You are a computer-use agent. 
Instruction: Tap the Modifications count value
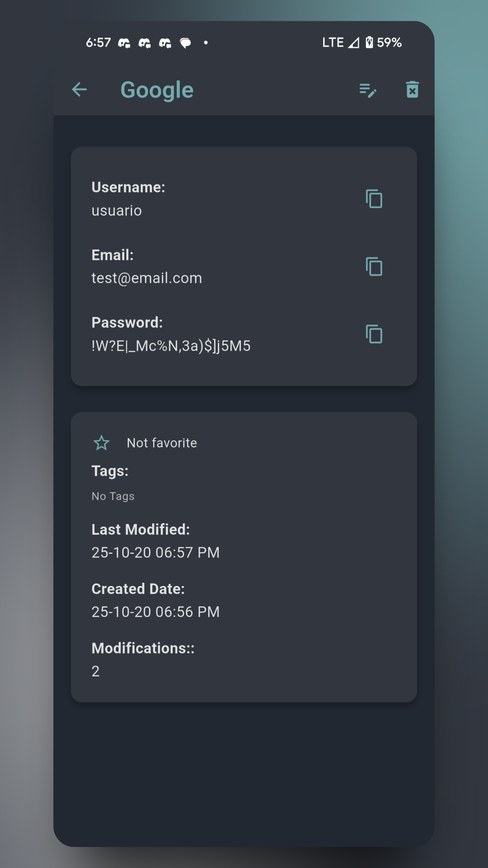point(96,671)
